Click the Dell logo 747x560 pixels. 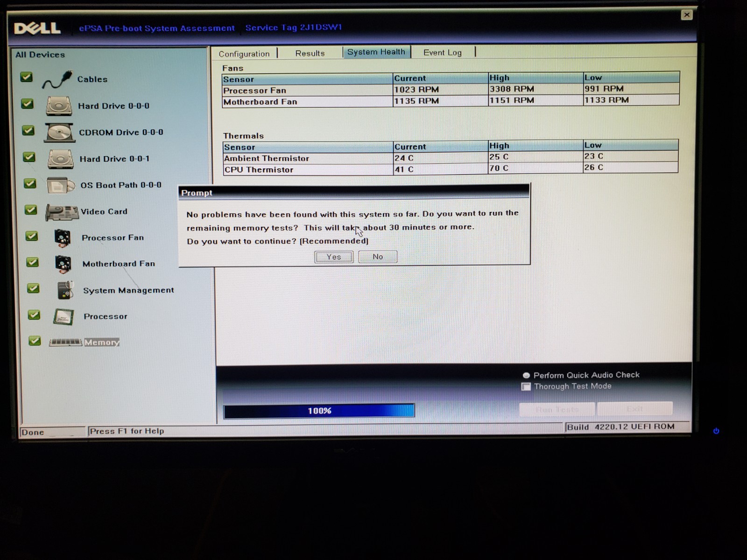(x=37, y=28)
